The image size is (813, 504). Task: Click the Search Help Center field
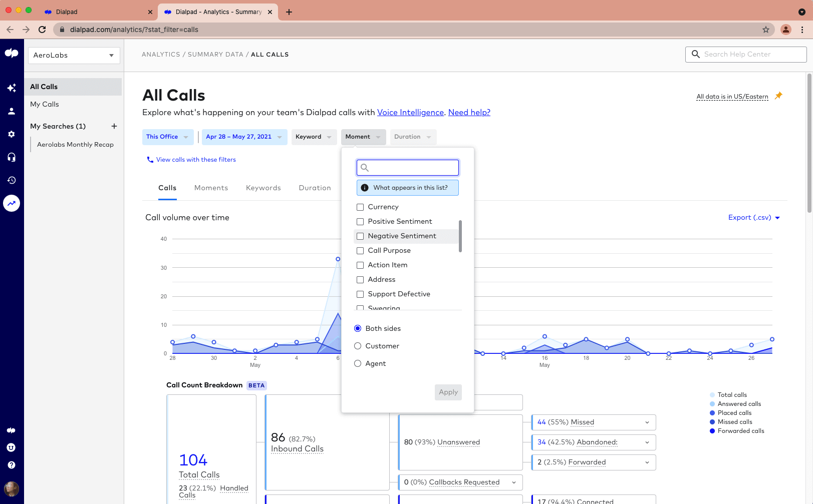[x=746, y=55]
